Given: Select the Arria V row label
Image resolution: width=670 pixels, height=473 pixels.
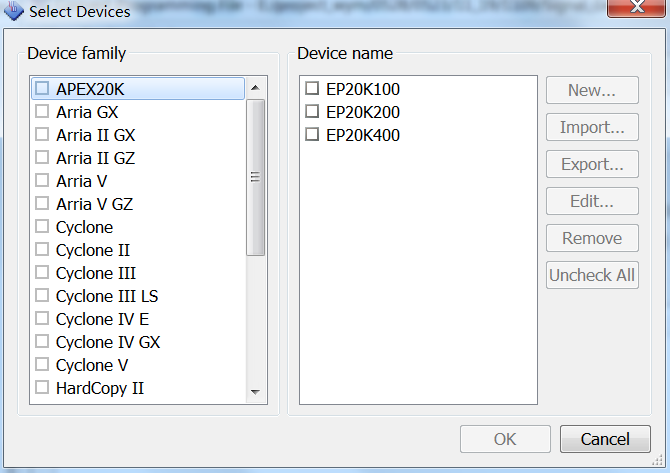Looking at the screenshot, I should point(82,182).
